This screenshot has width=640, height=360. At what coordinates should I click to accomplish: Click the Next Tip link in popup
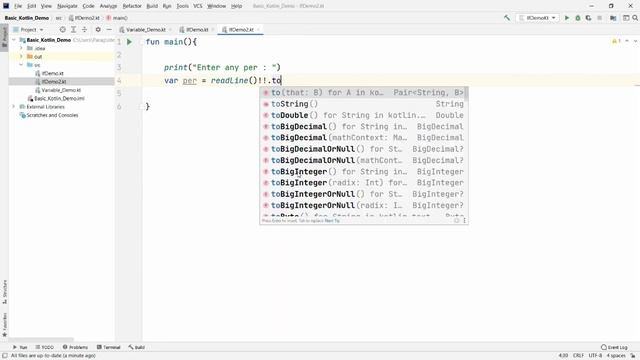332,220
